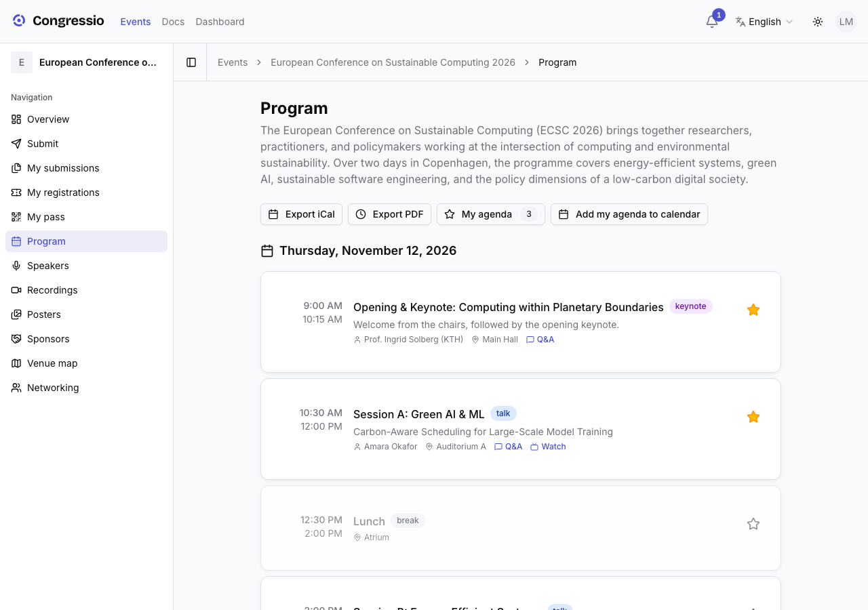Open the English language dropdown
This screenshot has height=610, width=868.
[x=764, y=22]
